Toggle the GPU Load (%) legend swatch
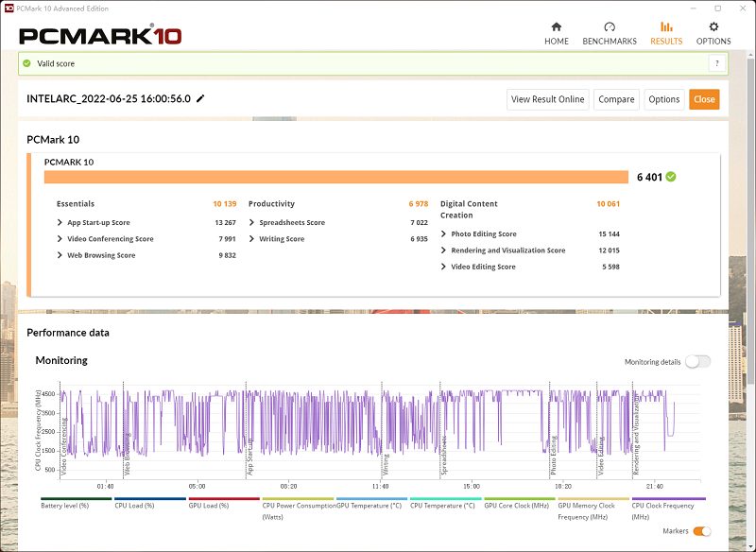Screen dimensions: 756x552 [224, 499]
